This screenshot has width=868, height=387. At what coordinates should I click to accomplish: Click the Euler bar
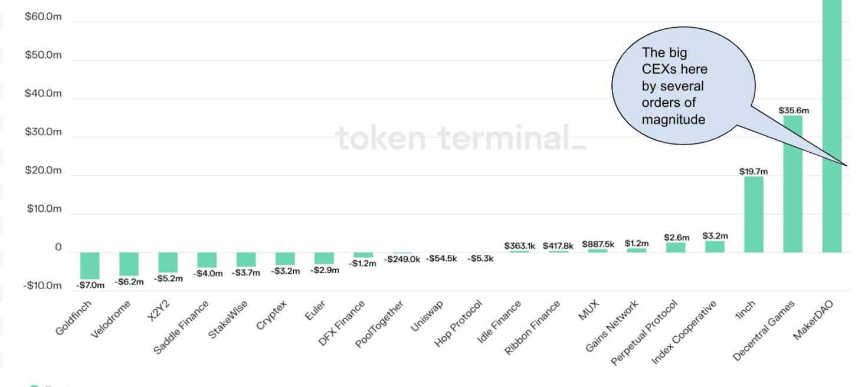pos(324,258)
